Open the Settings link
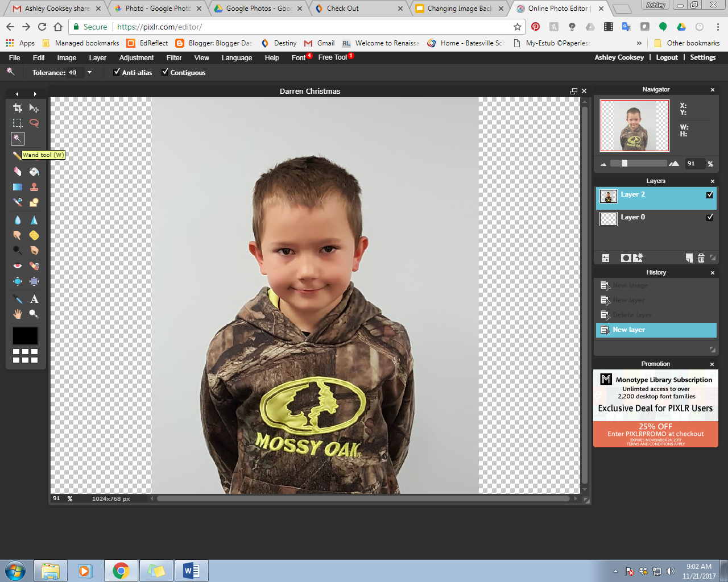Screen dimensions: 728x582 [x=703, y=57]
